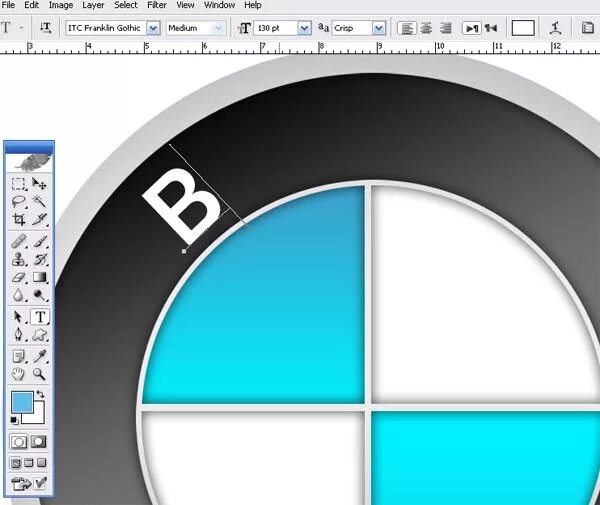Click the checkmark icon at toolbox bottom
Viewport: 600px width, 505px height.
point(40,483)
